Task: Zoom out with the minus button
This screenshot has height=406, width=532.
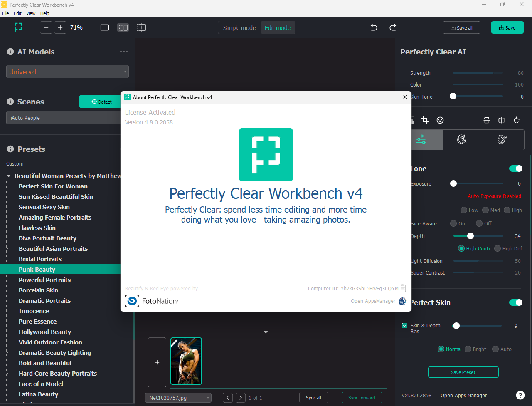Action: pos(46,27)
